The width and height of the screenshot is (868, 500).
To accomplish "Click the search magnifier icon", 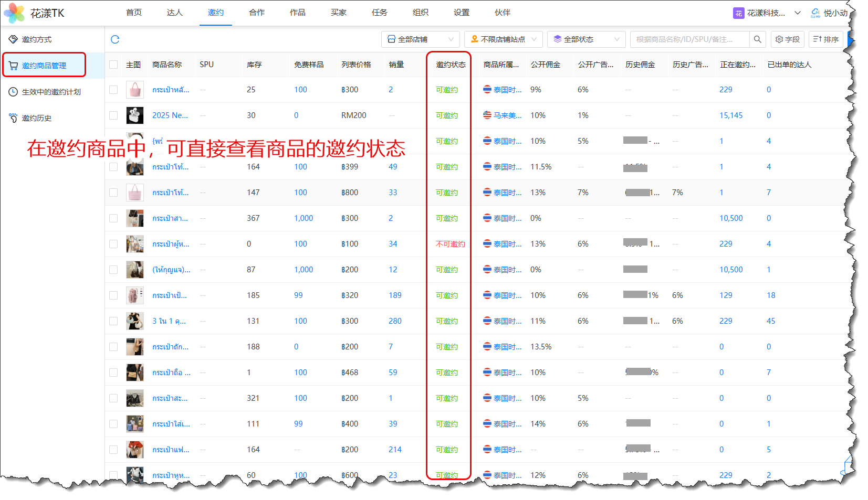I will (757, 39).
